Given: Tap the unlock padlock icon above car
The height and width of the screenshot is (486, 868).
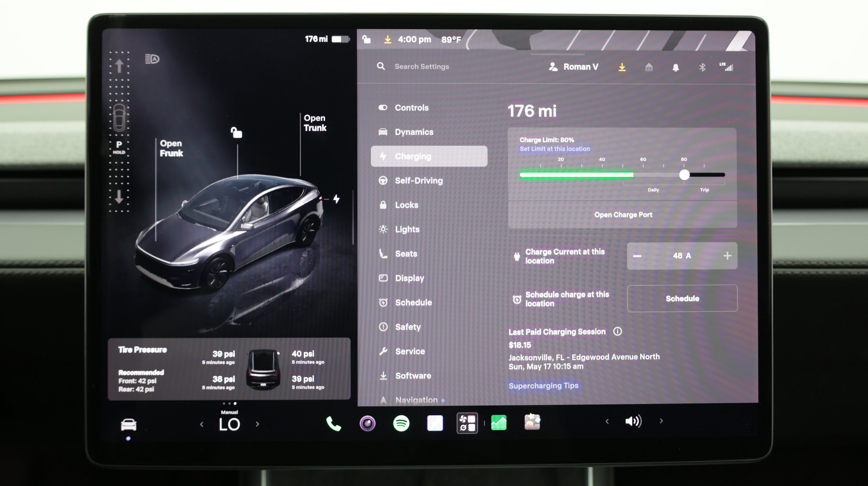Looking at the screenshot, I should (x=237, y=133).
